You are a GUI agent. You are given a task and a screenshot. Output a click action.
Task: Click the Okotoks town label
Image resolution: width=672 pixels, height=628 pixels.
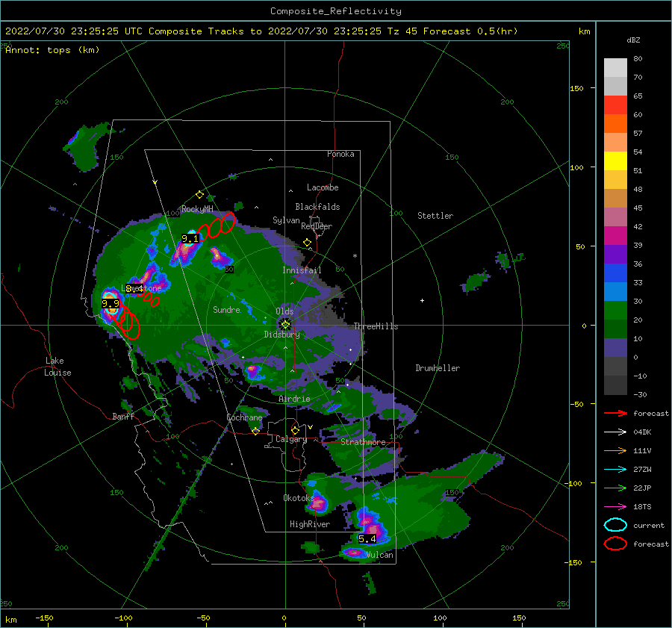pyautogui.click(x=299, y=497)
